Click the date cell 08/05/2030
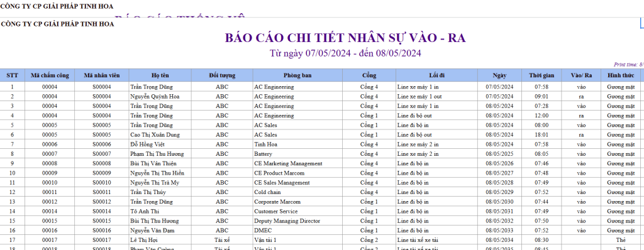 click(x=500, y=202)
